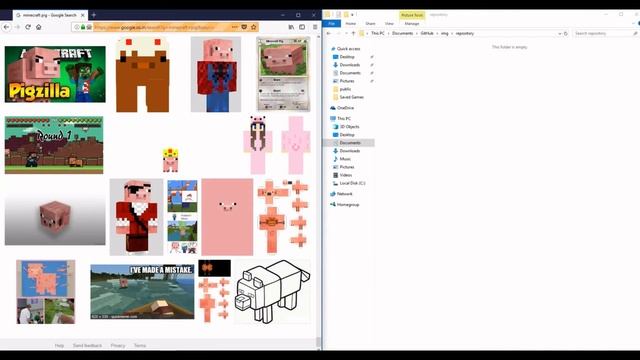Select the Picture Tools contextual tab
This screenshot has height=360, width=640.
[412, 15]
